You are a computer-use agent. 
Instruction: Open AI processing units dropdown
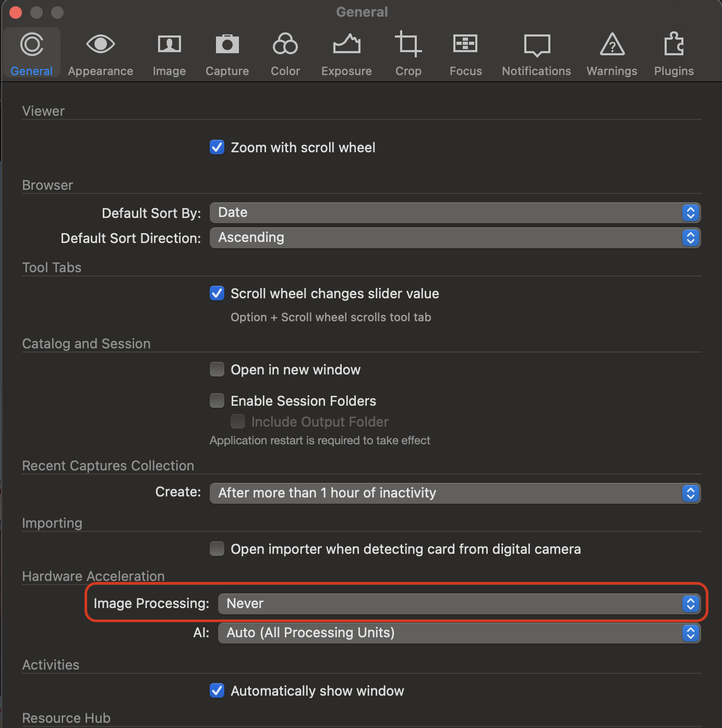459,633
